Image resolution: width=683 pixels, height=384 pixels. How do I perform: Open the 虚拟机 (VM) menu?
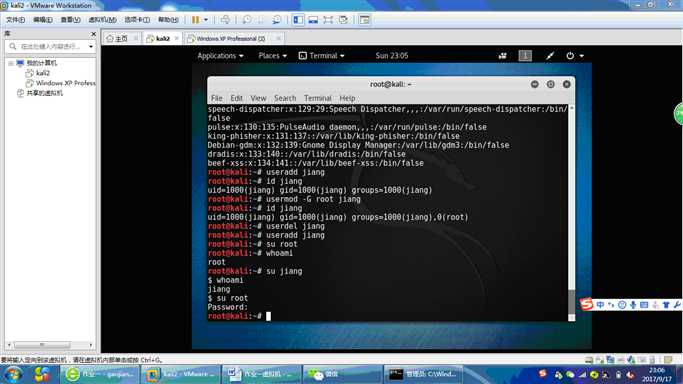[x=102, y=20]
